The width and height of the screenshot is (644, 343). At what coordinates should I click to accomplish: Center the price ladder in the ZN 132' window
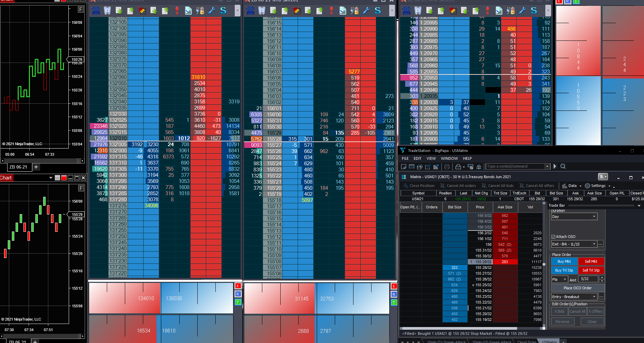[96, 11]
